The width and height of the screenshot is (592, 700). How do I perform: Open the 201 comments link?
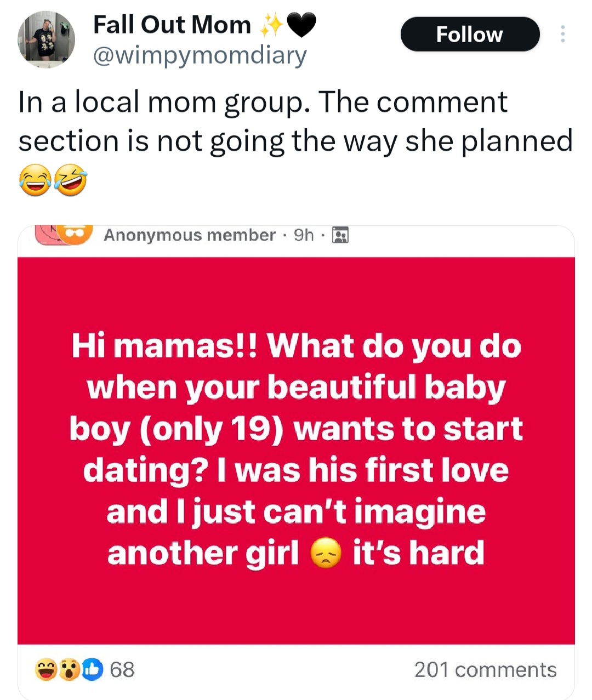[485, 669]
